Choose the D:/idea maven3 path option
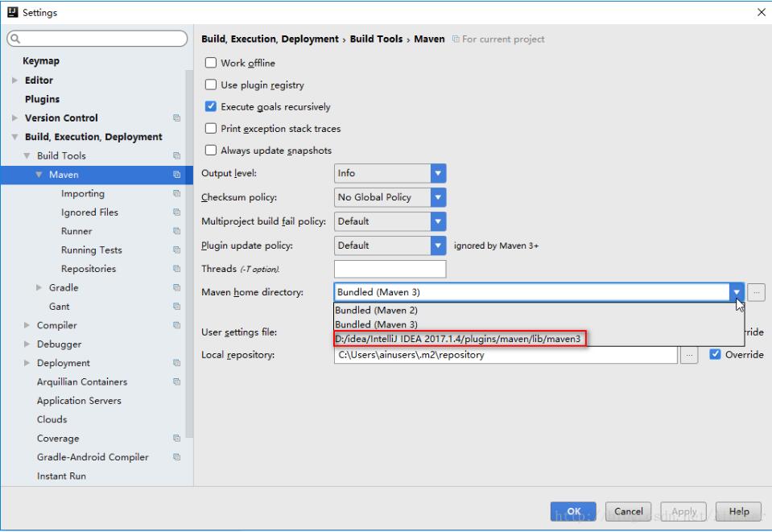 pyautogui.click(x=457, y=339)
